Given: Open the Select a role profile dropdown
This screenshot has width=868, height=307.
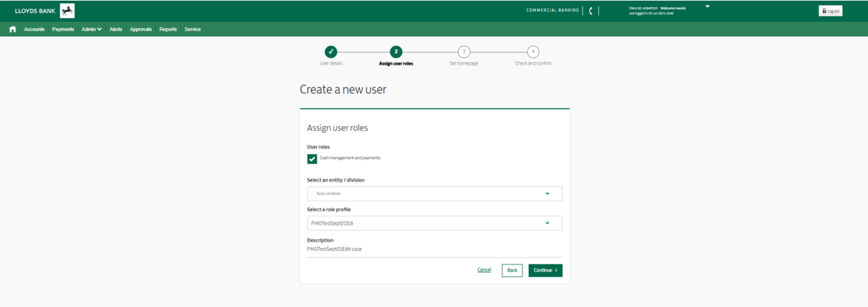Looking at the screenshot, I should tap(434, 223).
